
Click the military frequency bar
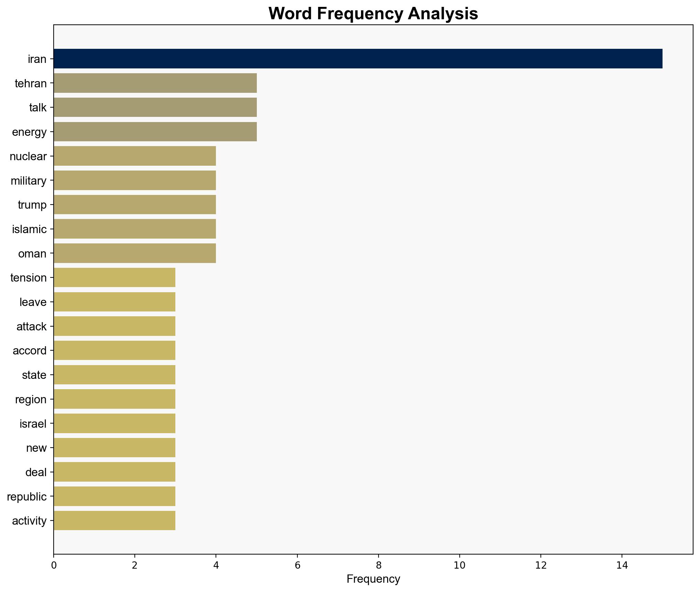[135, 180]
